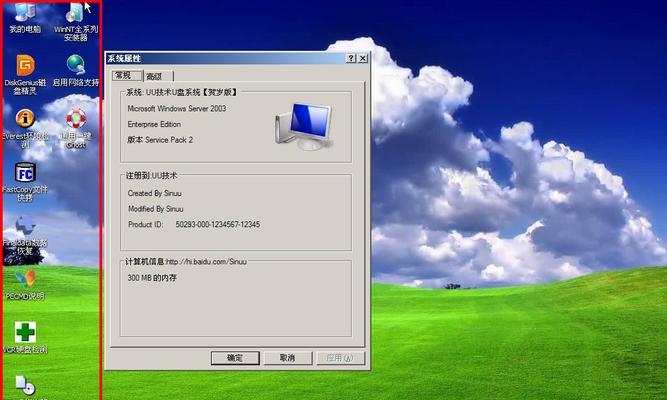Click Product ID value 50293-000-1234567-12345

218,224
